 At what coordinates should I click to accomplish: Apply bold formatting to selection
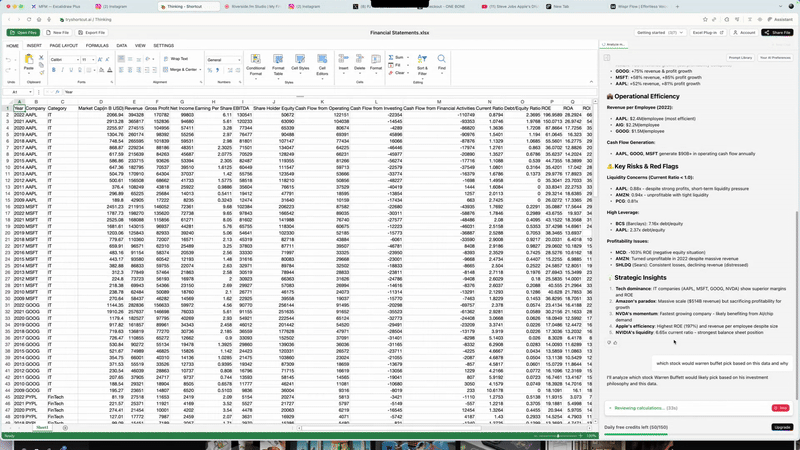tap(53, 70)
